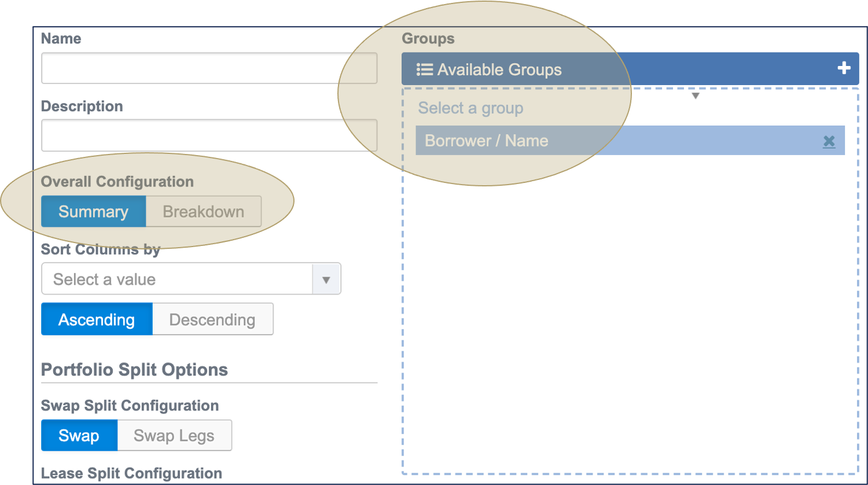The height and width of the screenshot is (485, 868).
Task: Open the Sort Columns by dropdown arrow
Action: pos(326,280)
